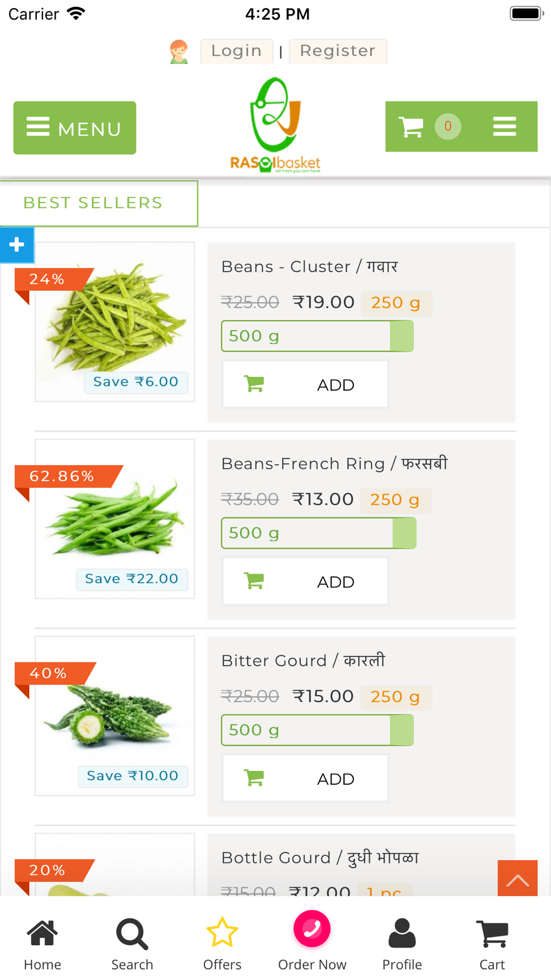
Task: Add Beans - Cluster to cart
Action: pyautogui.click(x=305, y=385)
